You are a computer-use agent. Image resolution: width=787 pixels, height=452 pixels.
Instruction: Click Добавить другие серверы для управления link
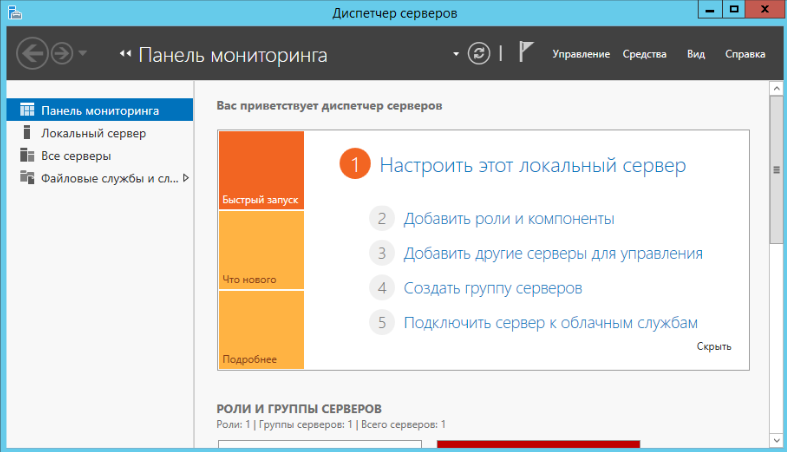[x=553, y=253]
